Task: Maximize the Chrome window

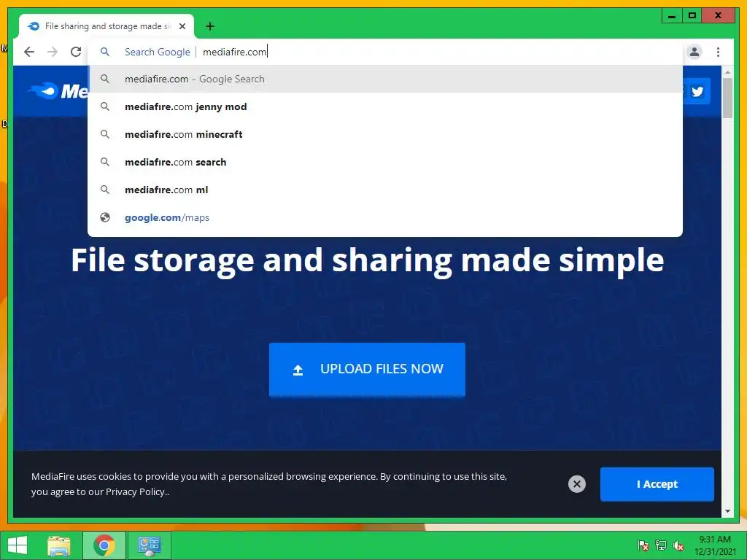Action: pos(692,16)
